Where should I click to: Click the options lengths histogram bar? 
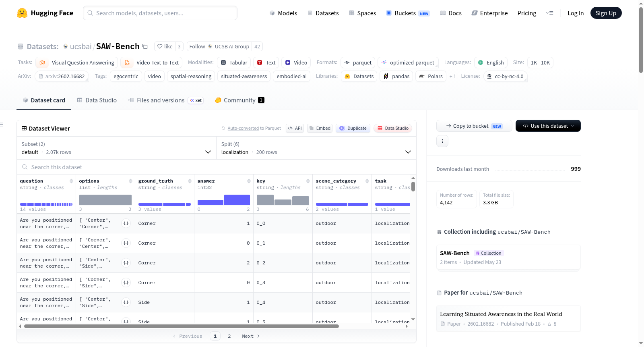click(x=105, y=200)
